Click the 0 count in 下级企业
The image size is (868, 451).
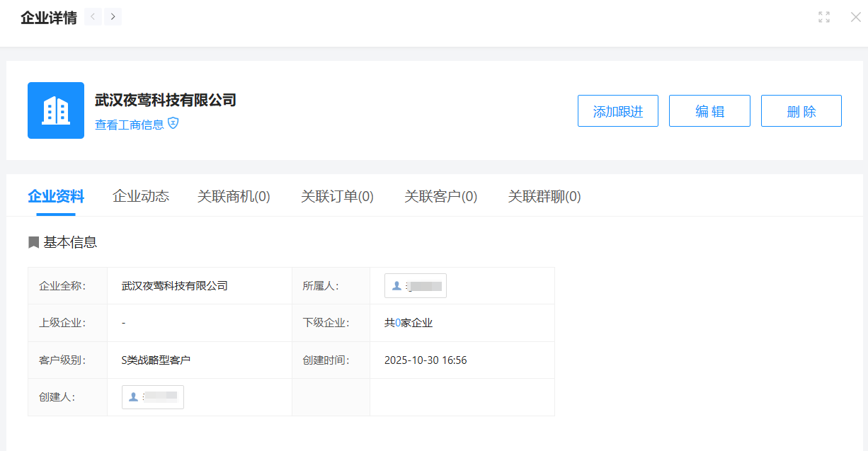pos(398,323)
